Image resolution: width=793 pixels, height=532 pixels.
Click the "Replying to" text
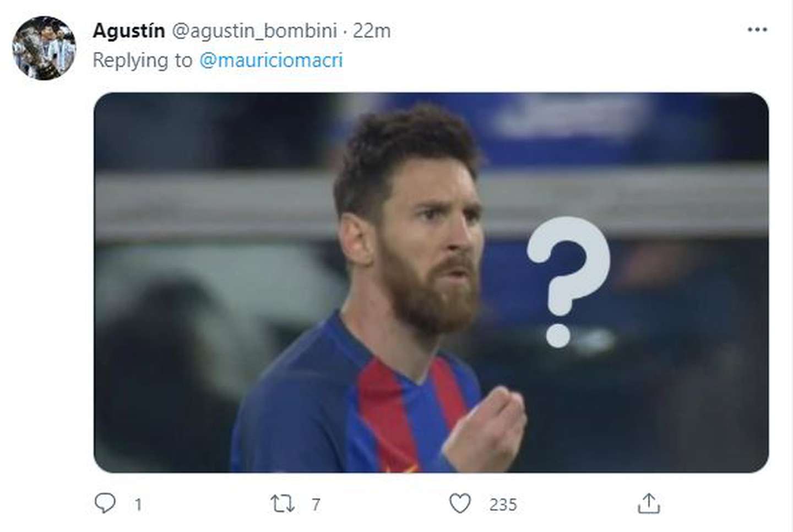tap(142, 60)
